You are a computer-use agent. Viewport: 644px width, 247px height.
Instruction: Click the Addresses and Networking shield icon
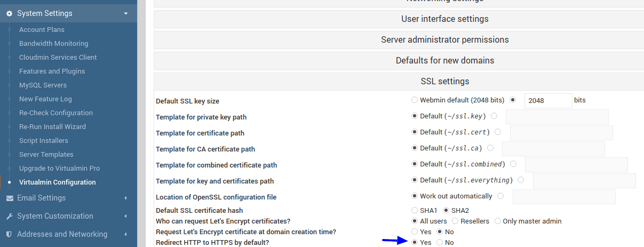coord(10,234)
